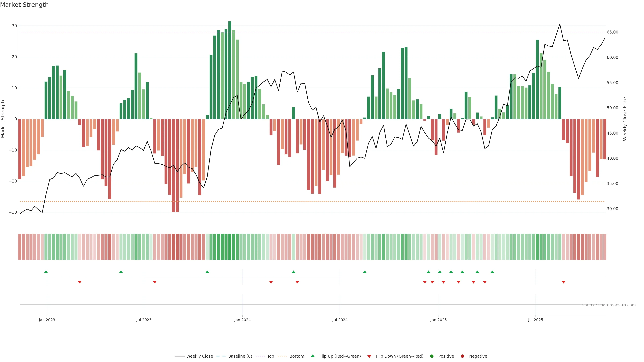The image size is (644, 362).
Task: Click the last red flip-down marker after Jul 2025
Action: point(563,282)
